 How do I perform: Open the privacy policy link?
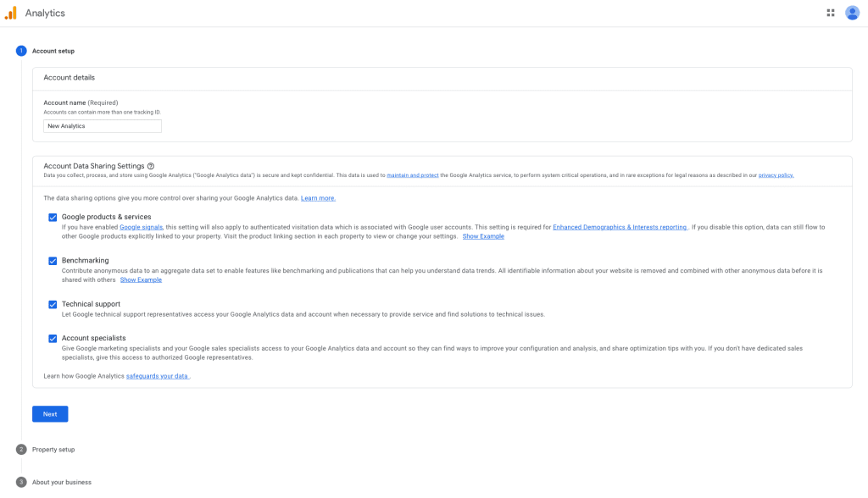point(776,174)
